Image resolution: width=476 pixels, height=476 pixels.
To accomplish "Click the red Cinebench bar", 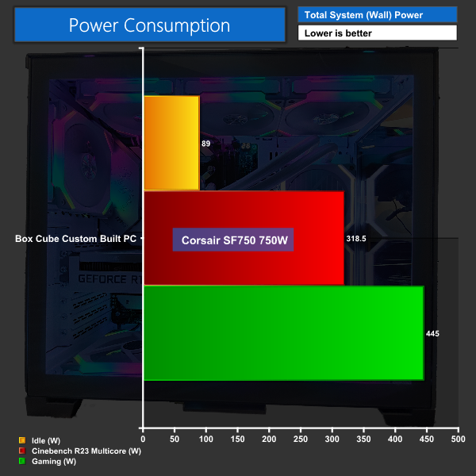I will (x=244, y=238).
